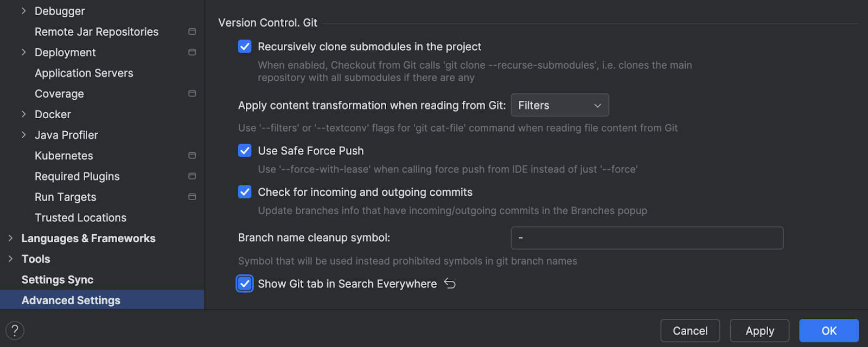Click project-level icon beside Kubernetes
This screenshot has height=347, width=868.
point(192,156)
